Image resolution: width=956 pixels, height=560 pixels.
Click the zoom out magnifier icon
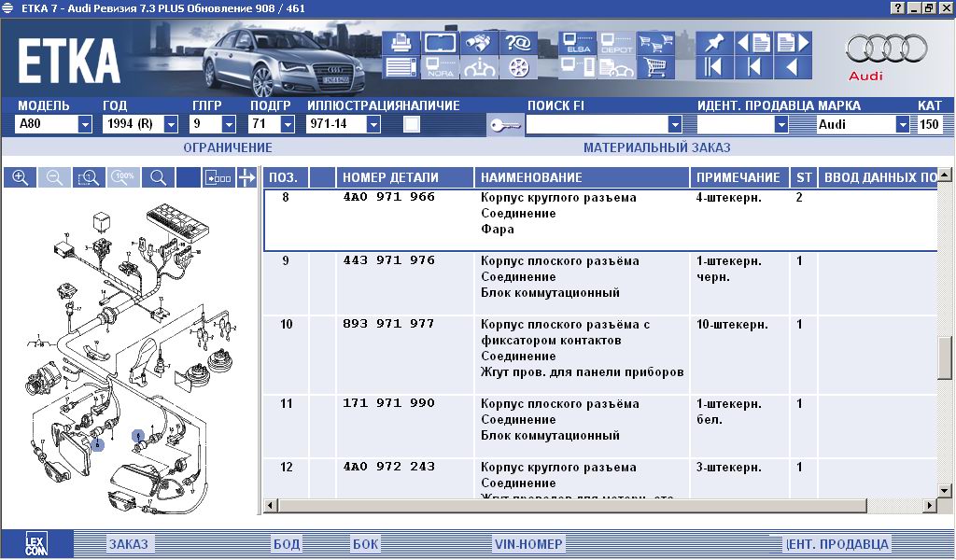coord(54,177)
